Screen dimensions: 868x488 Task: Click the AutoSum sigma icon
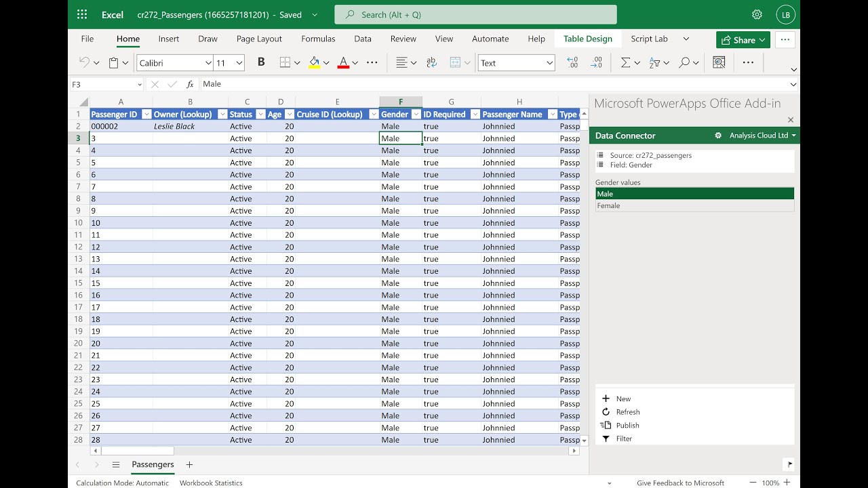[x=625, y=62]
